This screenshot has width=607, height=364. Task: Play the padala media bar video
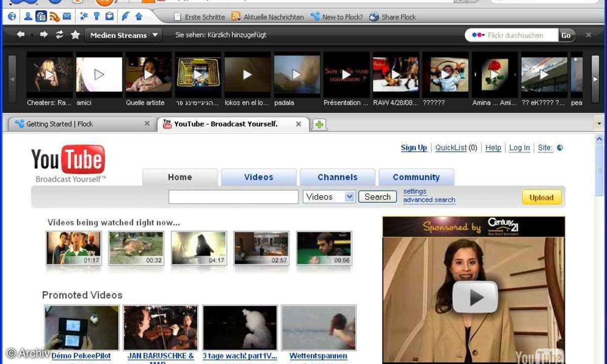(297, 75)
